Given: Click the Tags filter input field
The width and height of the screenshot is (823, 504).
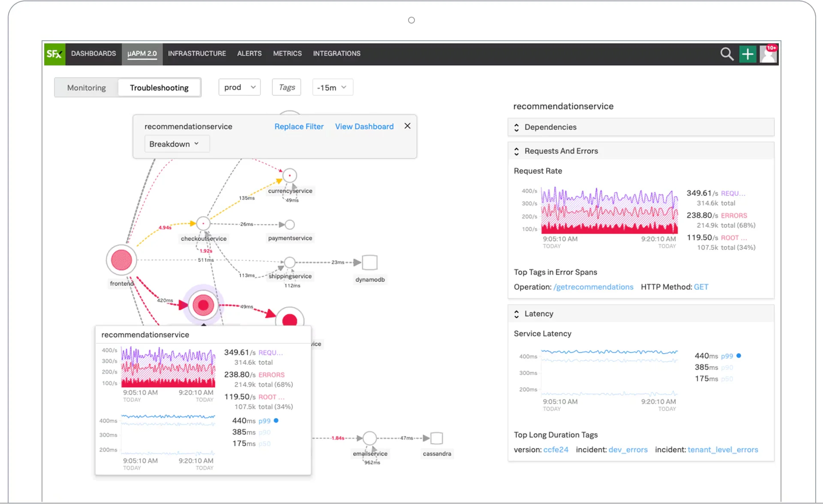Looking at the screenshot, I should pos(286,87).
